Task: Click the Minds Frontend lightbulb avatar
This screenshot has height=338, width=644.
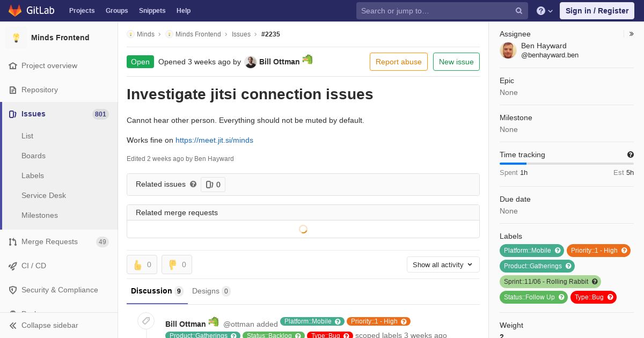Action: pyautogui.click(x=16, y=38)
